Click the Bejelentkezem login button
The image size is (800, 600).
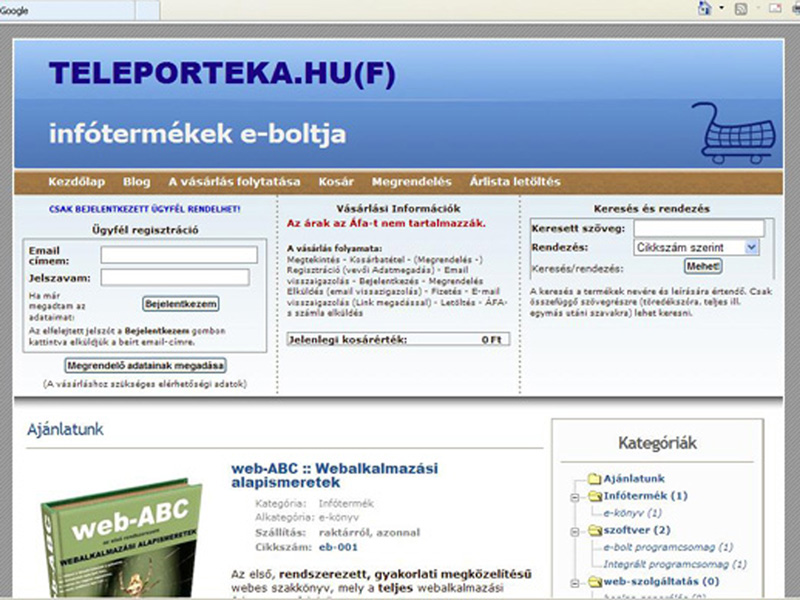pyautogui.click(x=181, y=304)
